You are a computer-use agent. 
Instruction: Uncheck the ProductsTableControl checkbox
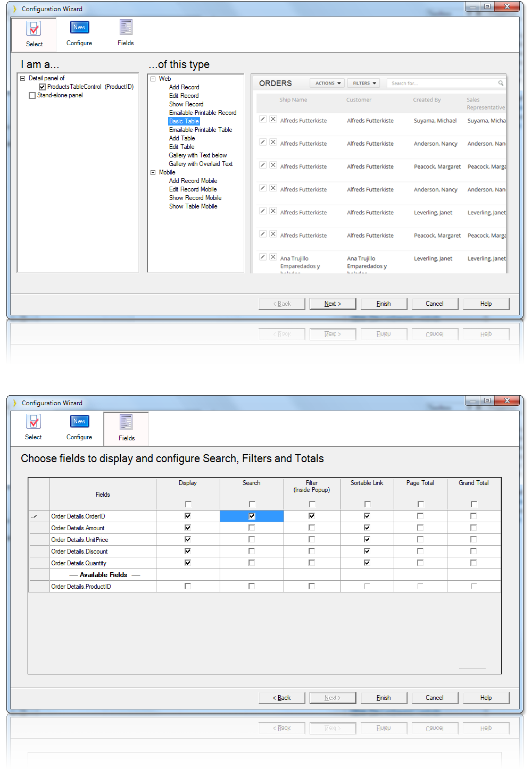point(42,86)
